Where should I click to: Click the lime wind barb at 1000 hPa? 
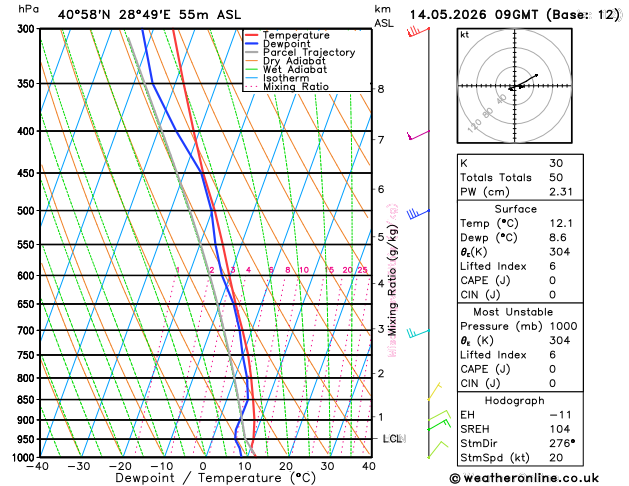[x=438, y=450]
